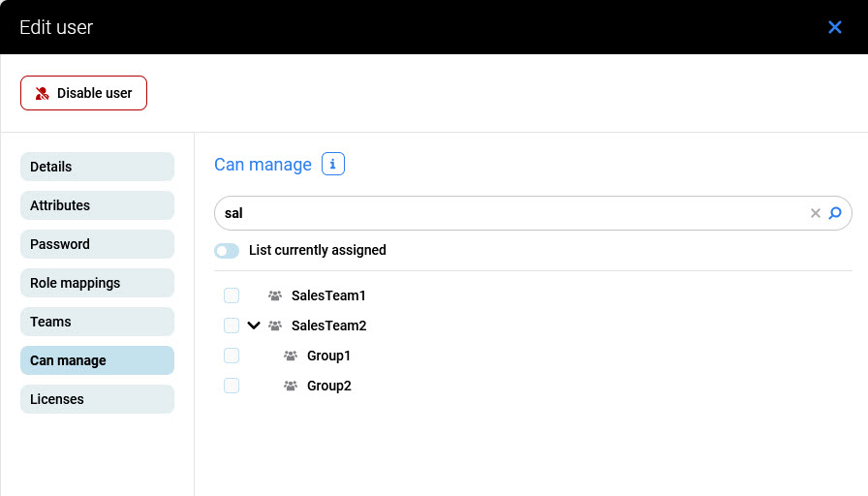Click the search magnifier icon
868x496 pixels.
click(x=835, y=213)
